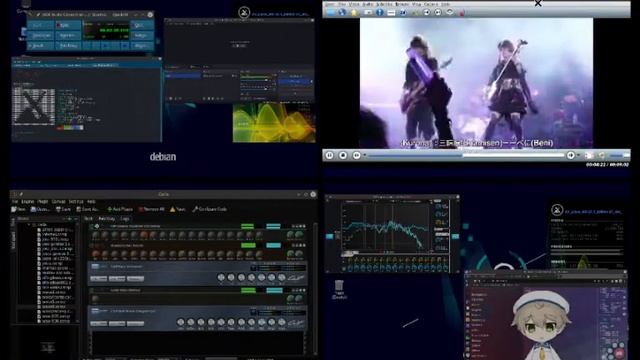Click Open in the Carla toolbar
This screenshot has width=640, height=360.
point(40,209)
